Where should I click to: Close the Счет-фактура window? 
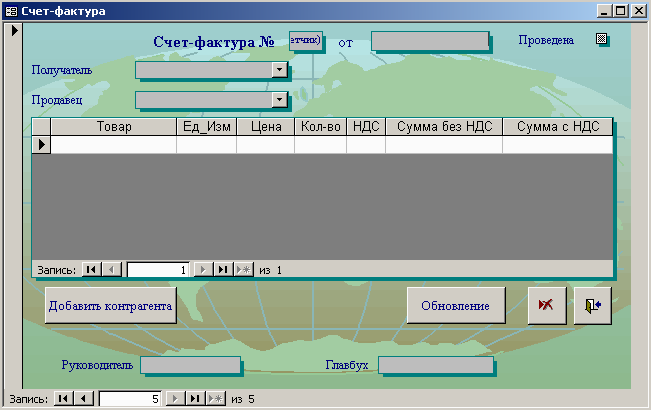point(639,11)
